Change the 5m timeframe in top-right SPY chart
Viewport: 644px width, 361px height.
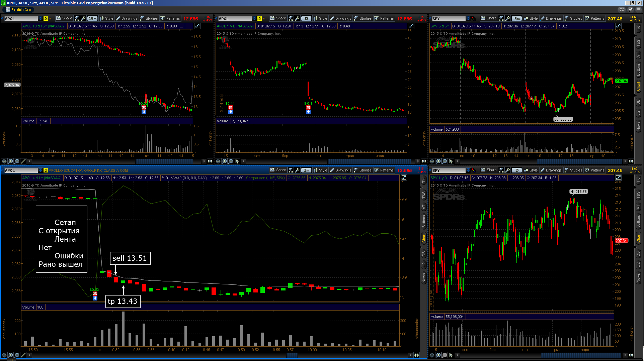point(517,18)
